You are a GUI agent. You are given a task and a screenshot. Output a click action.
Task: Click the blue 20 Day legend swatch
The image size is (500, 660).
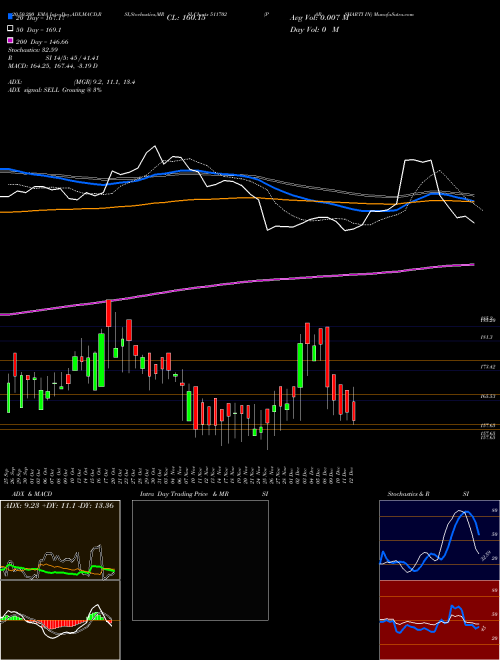[11, 17]
